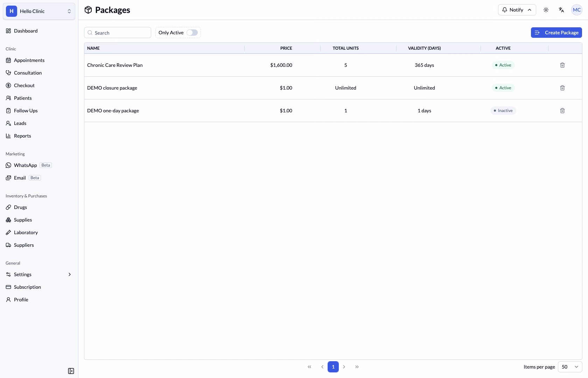Open the Chronic Care Review Plan row
588x378 pixels.
[333, 65]
